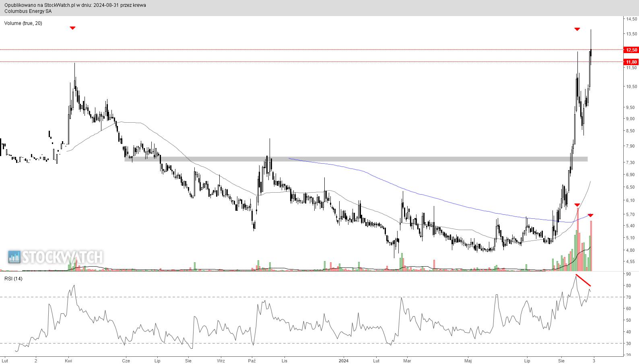This screenshot has width=639, height=364.
Task: Click the Paź month label on time axis
Action: point(252,361)
